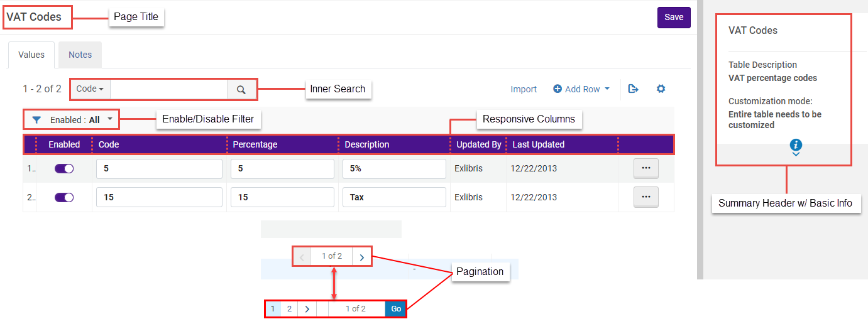Click the 1 - 2 of 2 record count
The image size is (868, 324).
click(42, 89)
